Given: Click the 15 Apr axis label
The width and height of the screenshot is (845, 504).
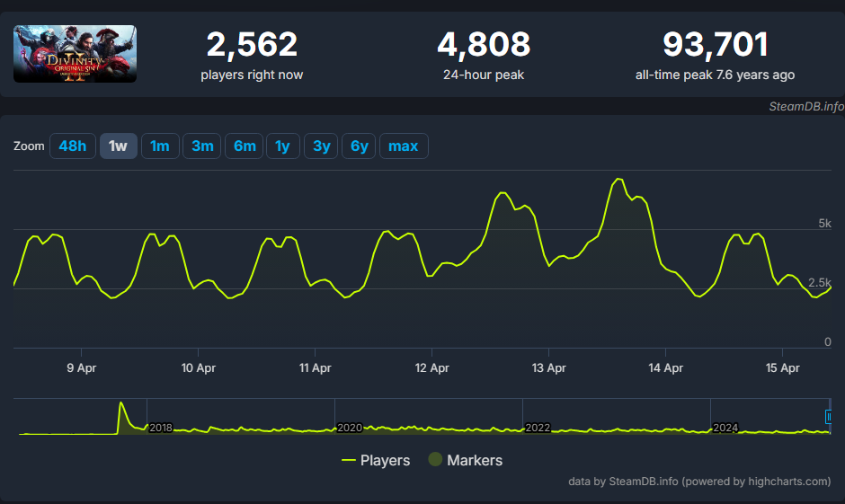Looking at the screenshot, I should 782,367.
